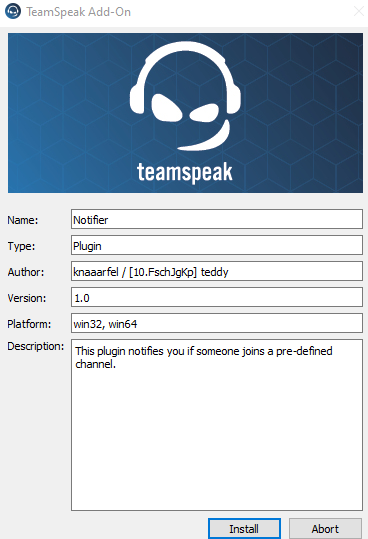
Task: Focus the Platform field win32, win64
Action: point(217,323)
